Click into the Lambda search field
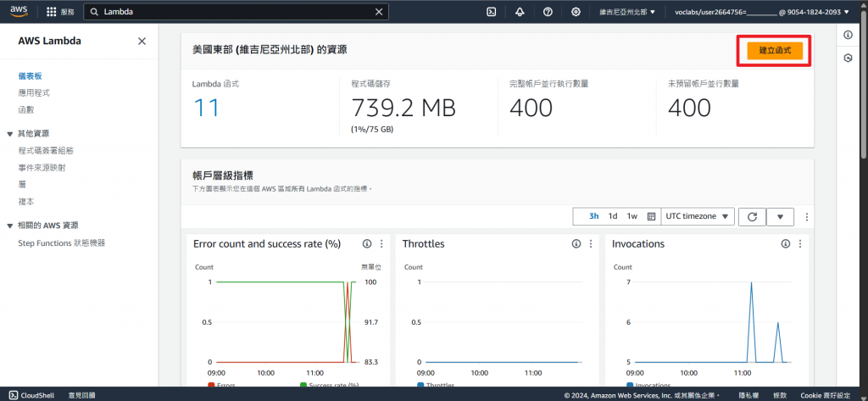Screen dimensions: 868x401 pyautogui.click(x=236, y=12)
